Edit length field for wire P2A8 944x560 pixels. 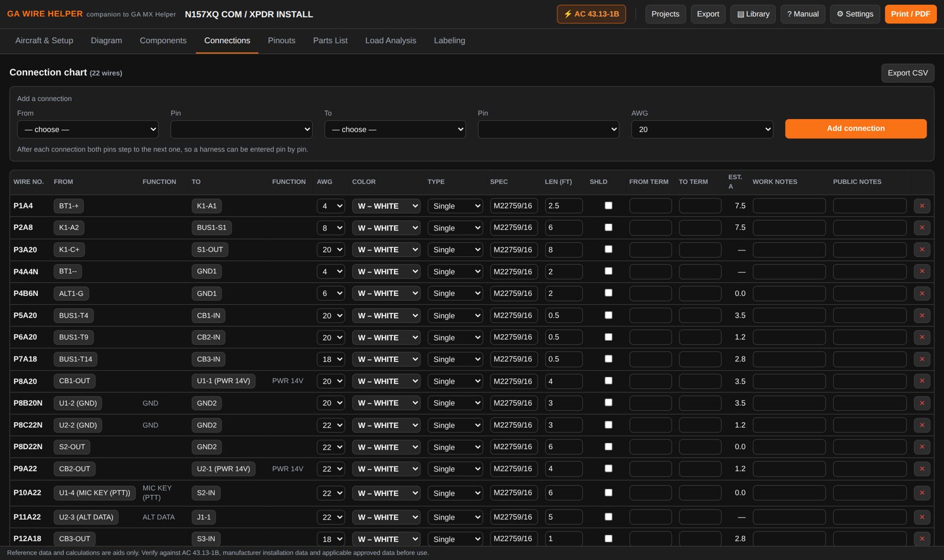[x=563, y=228]
